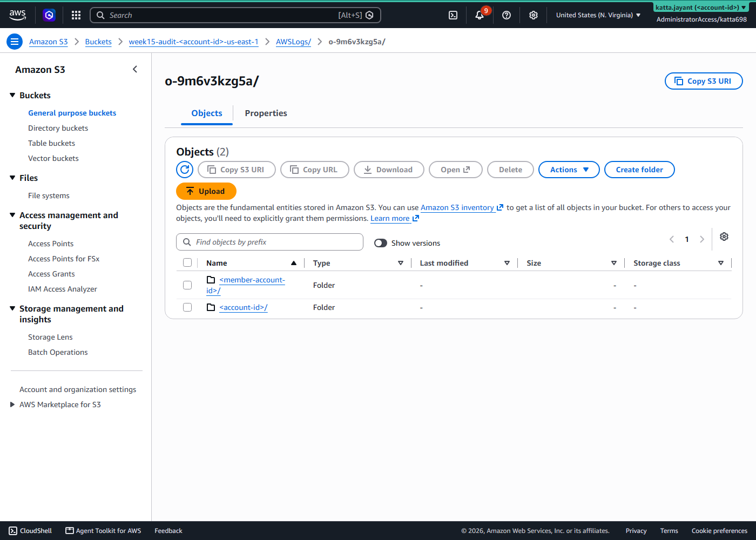Viewport: 756px width, 540px height.
Task: Open Vector buckets
Action: tap(53, 158)
